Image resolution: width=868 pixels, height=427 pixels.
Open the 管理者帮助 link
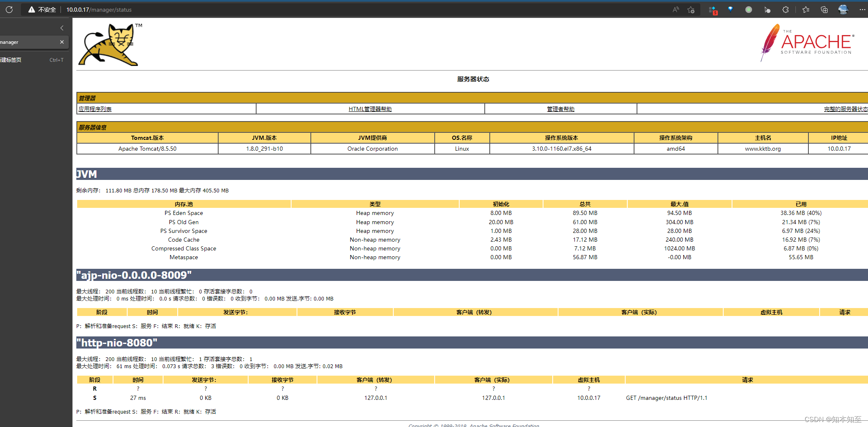point(561,109)
